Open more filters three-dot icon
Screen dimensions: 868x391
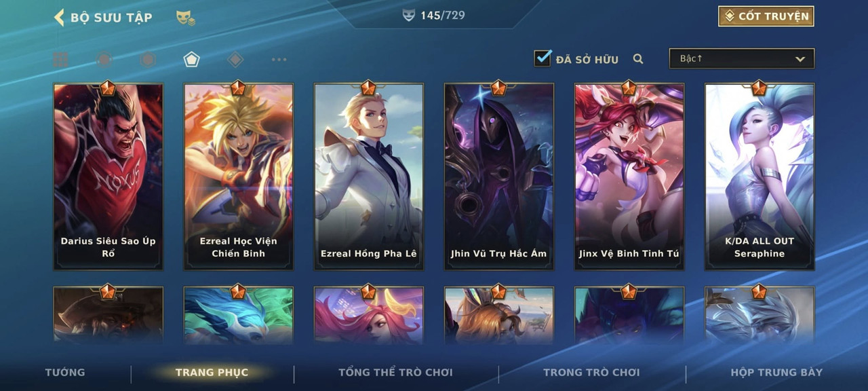click(x=279, y=60)
